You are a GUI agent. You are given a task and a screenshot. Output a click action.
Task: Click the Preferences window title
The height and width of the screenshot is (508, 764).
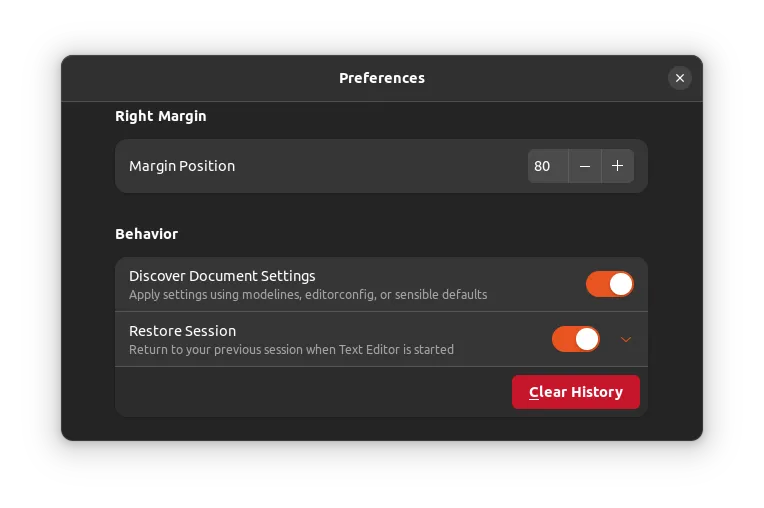click(381, 78)
